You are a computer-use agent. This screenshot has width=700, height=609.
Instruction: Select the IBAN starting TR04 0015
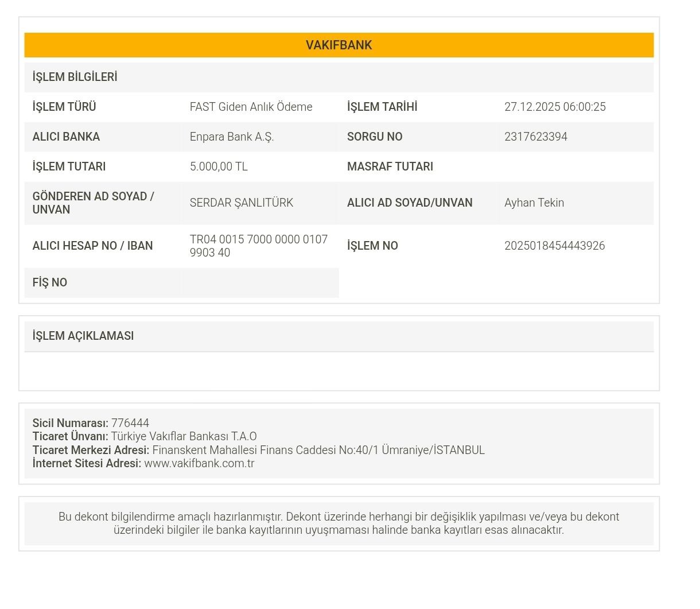coord(259,246)
